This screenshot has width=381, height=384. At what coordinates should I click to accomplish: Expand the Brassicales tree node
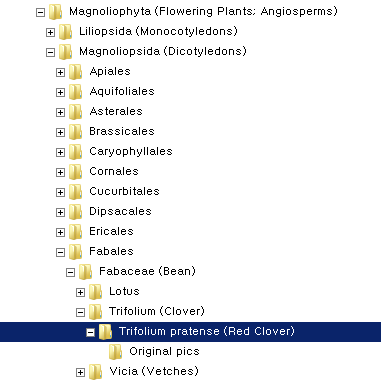(x=60, y=132)
